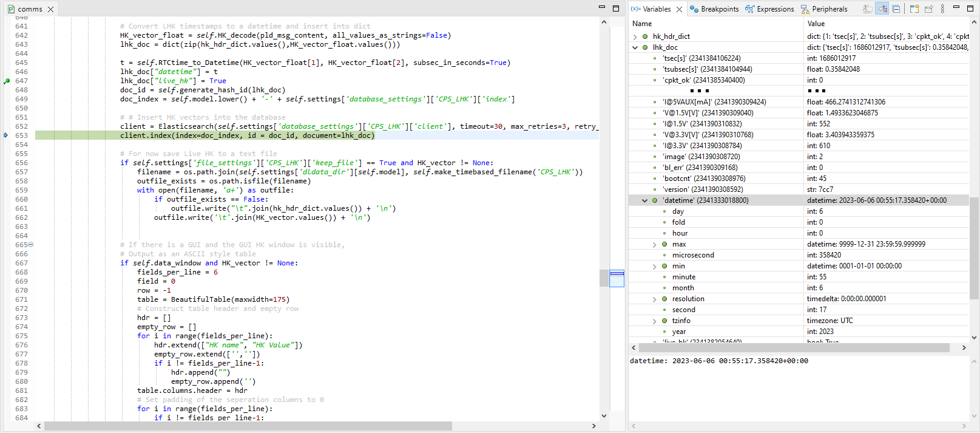Click the editor horizontal scrollbar thumb

(x=248, y=426)
